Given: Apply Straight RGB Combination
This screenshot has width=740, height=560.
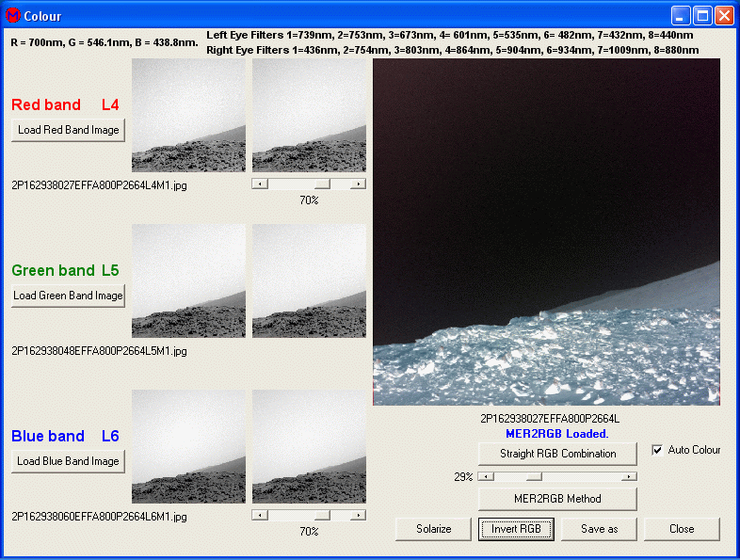Looking at the screenshot, I should (x=558, y=454).
